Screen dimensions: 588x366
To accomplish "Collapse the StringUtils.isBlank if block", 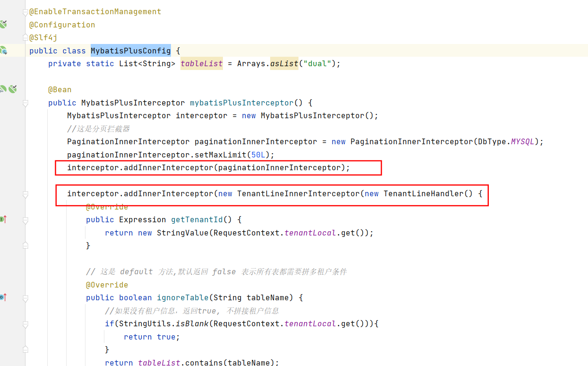I will [x=26, y=324].
